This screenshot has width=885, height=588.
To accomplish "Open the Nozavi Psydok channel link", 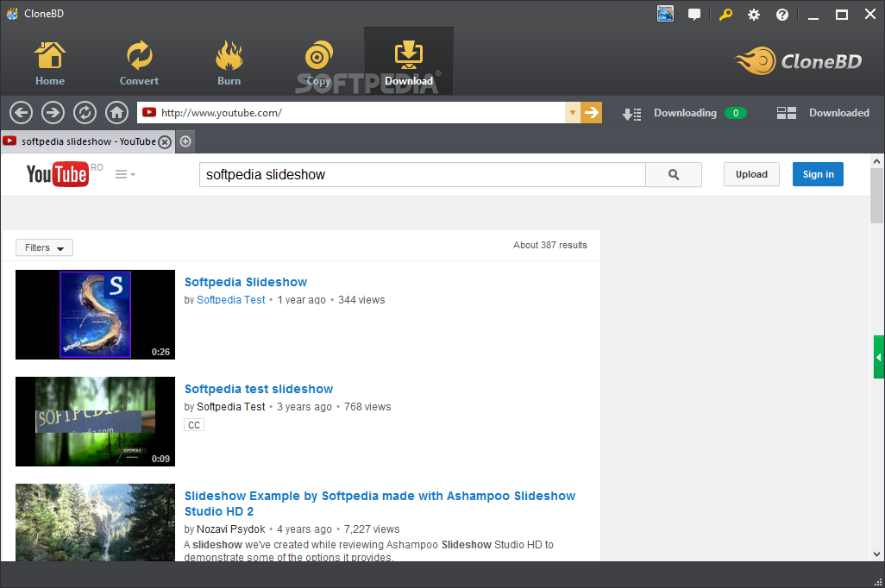I will [x=230, y=529].
